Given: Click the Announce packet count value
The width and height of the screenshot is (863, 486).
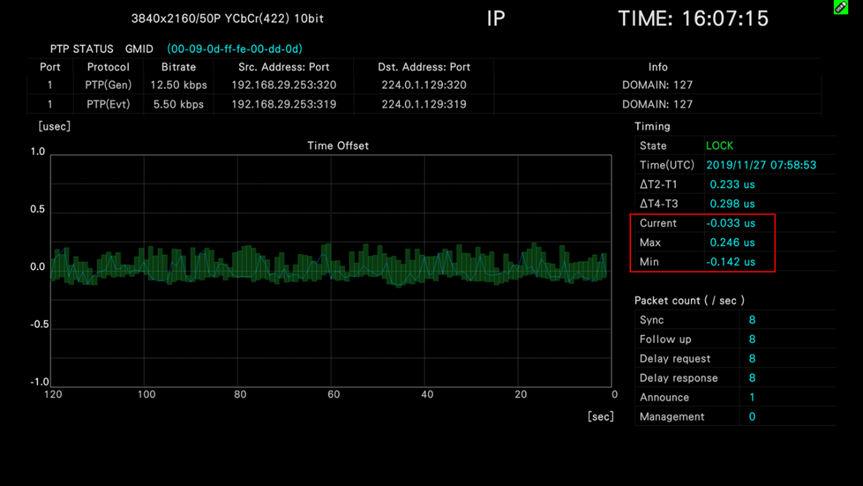Looking at the screenshot, I should [x=752, y=397].
